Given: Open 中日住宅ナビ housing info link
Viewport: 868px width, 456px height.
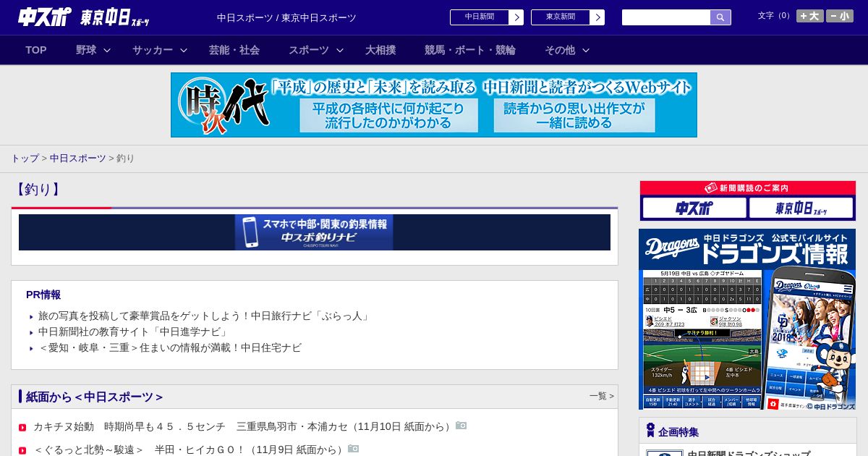Looking at the screenshot, I should click(170, 348).
